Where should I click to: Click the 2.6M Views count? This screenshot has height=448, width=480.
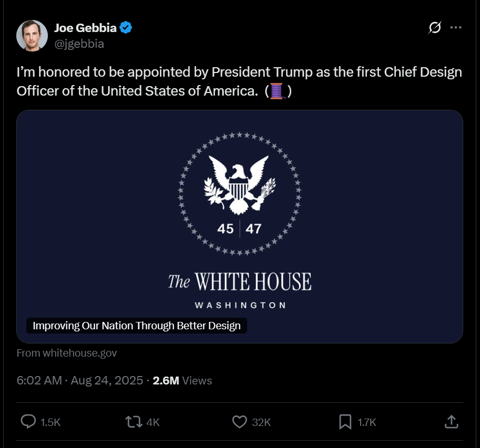182,380
